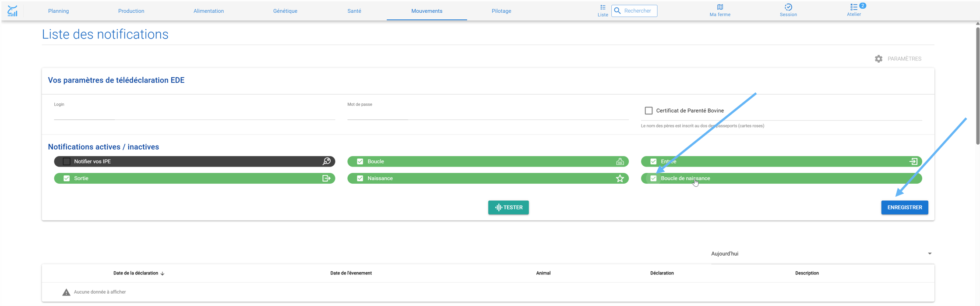Open the Liste view icon
Screen dimensions: 980x306
click(603, 7)
